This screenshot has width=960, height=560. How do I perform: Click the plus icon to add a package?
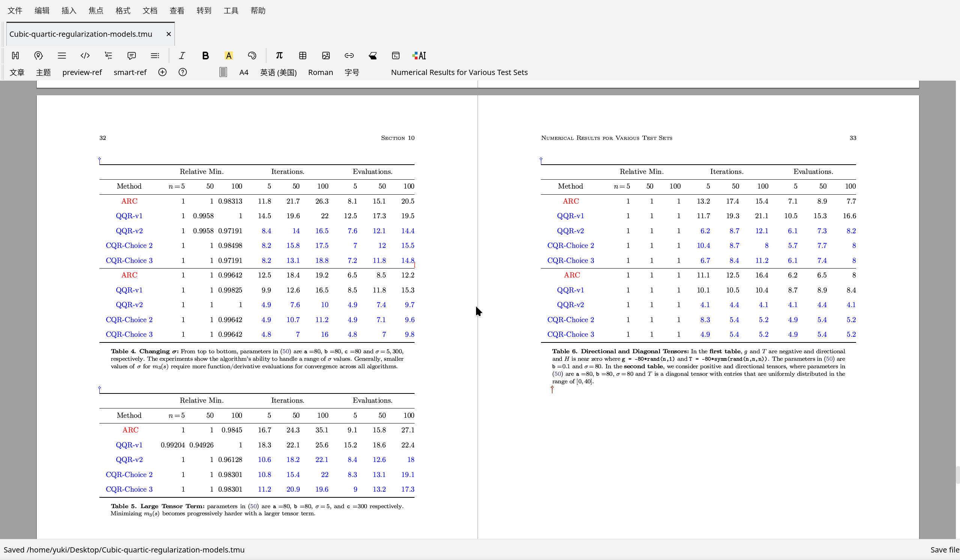click(x=162, y=72)
